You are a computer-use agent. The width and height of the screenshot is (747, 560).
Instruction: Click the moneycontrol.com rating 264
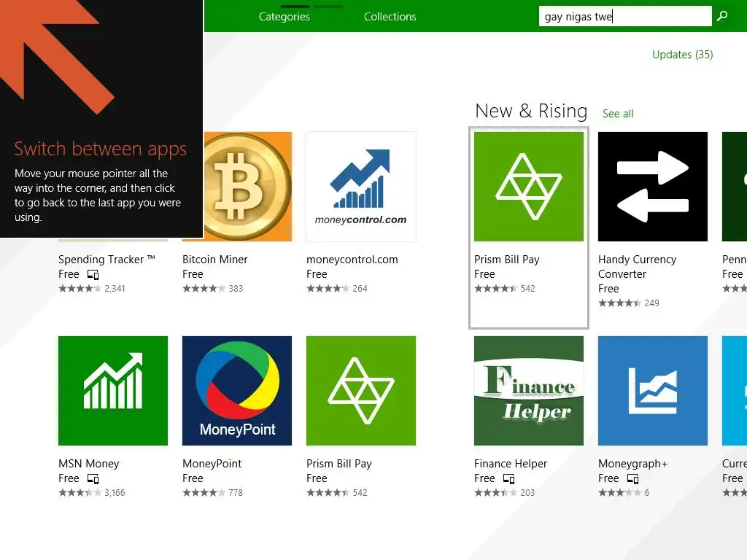pos(337,289)
